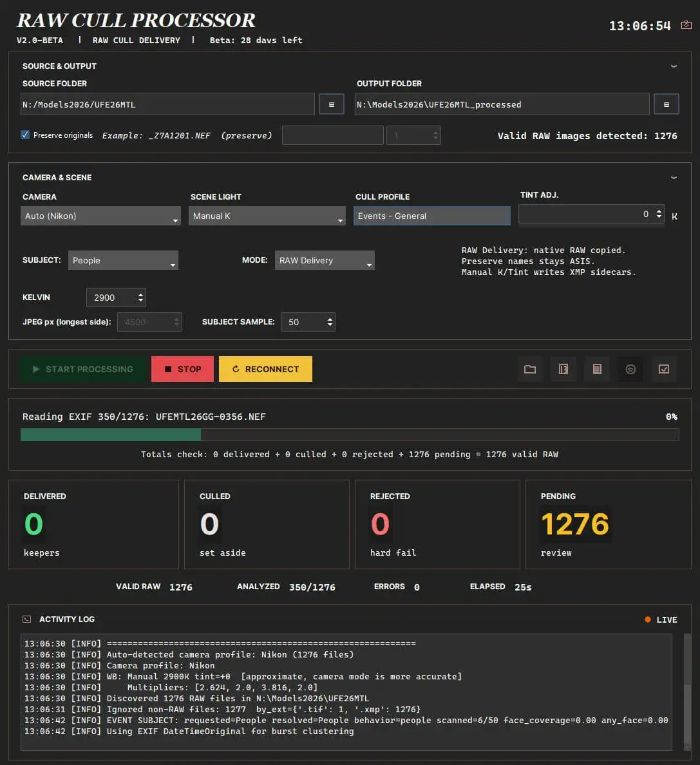Image resolution: width=700 pixels, height=765 pixels.
Task: Browse for the source folder
Action: click(332, 104)
